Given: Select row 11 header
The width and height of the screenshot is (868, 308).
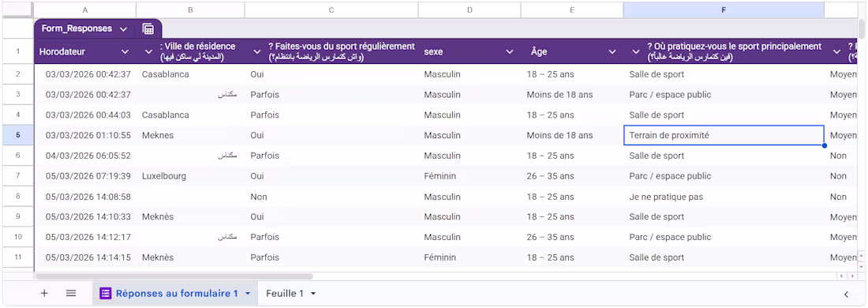Looking at the screenshot, I should [17, 257].
